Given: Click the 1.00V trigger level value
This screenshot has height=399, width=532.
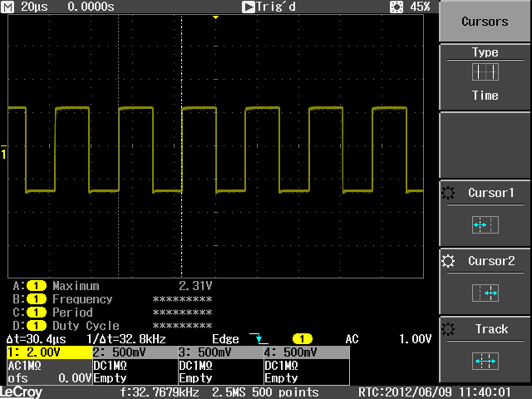Looking at the screenshot, I should coord(415,339).
